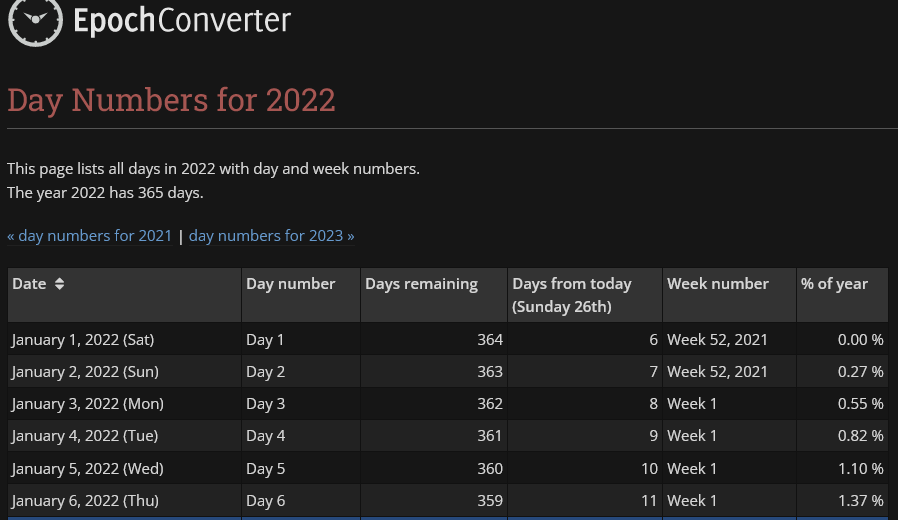The image size is (898, 520).
Task: Click the 364 days remaining value
Action: 490,340
